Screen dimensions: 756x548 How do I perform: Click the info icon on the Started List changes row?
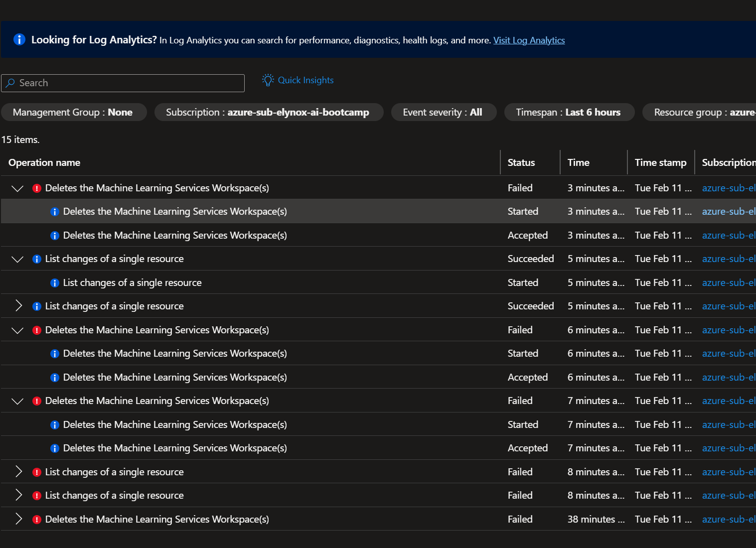pos(55,283)
